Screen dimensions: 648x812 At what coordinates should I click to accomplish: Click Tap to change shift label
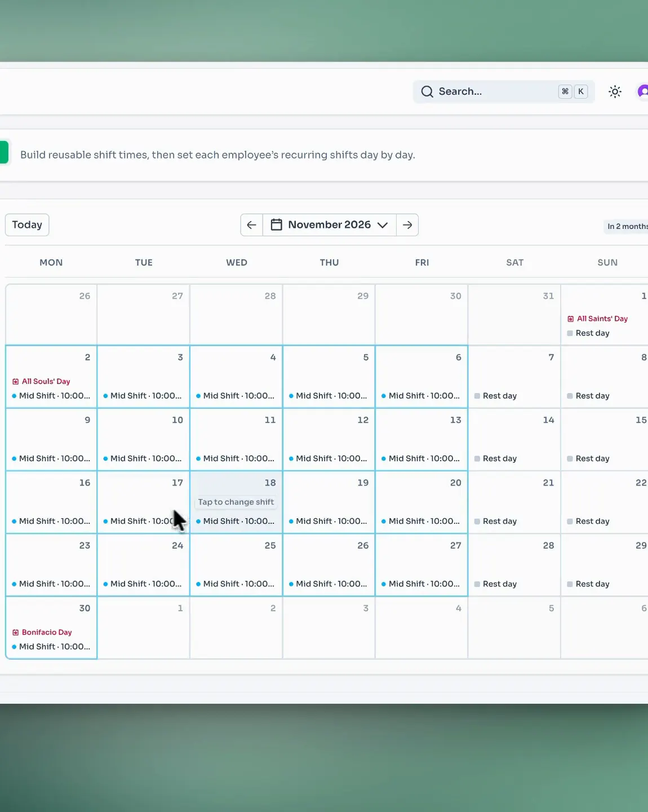tap(236, 502)
